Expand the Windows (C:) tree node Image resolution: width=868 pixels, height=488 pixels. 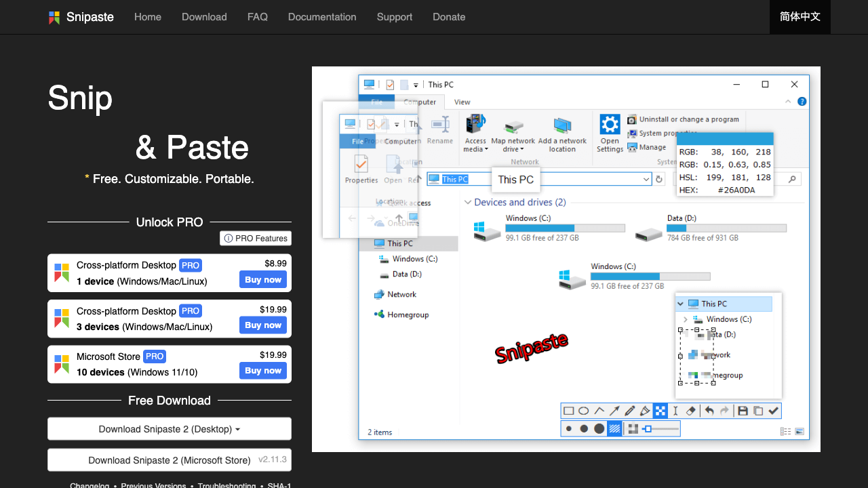(x=686, y=319)
